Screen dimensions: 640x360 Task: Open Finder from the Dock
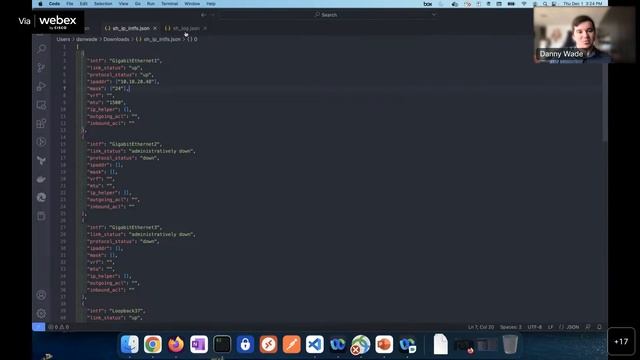point(130,344)
